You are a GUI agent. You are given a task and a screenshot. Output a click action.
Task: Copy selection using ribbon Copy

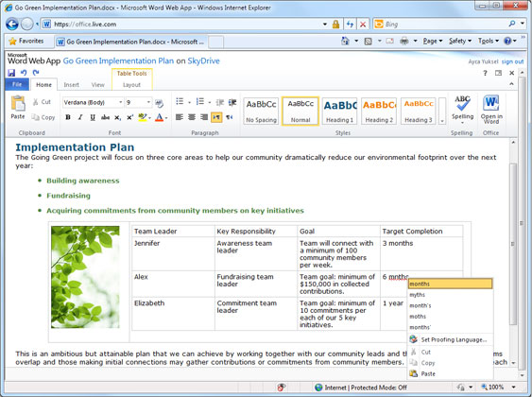pyautogui.click(x=43, y=117)
